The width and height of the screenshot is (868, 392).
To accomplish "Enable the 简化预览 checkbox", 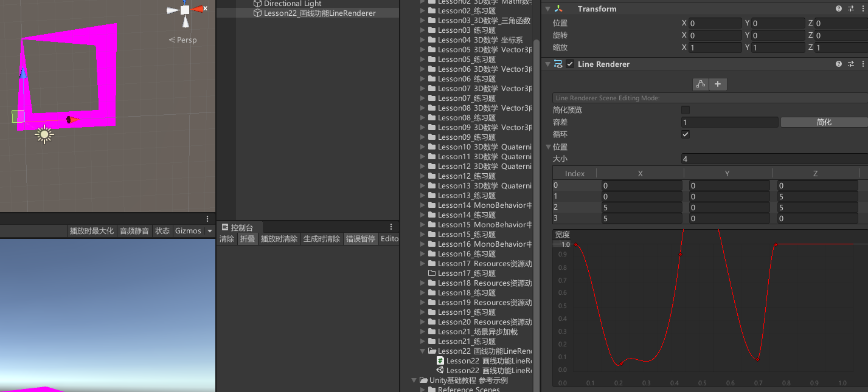I will click(686, 110).
